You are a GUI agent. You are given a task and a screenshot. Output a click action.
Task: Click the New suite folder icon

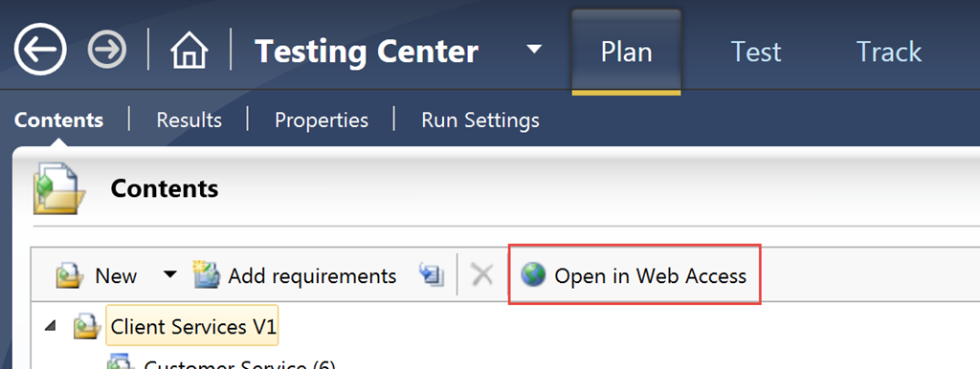[69, 275]
